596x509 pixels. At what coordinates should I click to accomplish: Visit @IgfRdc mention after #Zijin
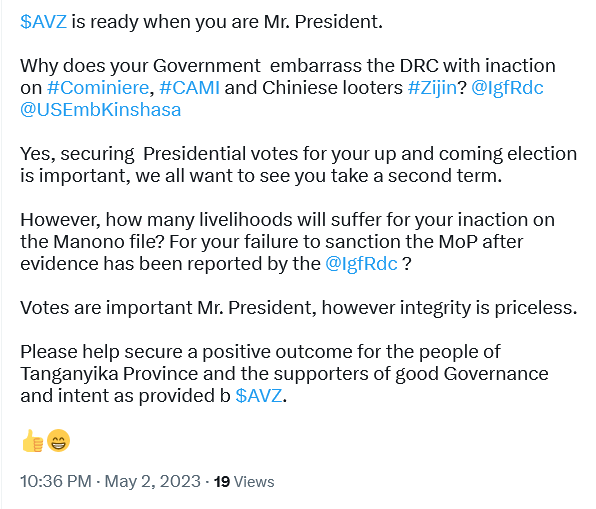[x=507, y=88]
